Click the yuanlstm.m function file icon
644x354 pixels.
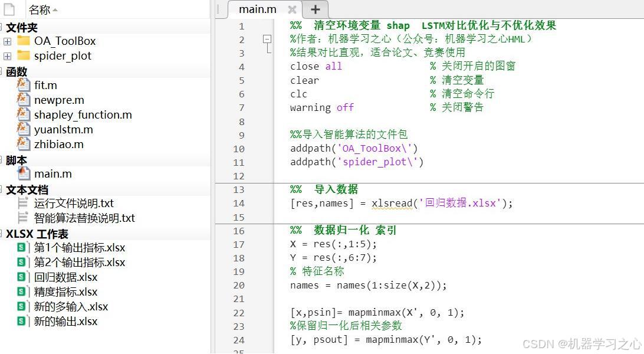pos(24,129)
